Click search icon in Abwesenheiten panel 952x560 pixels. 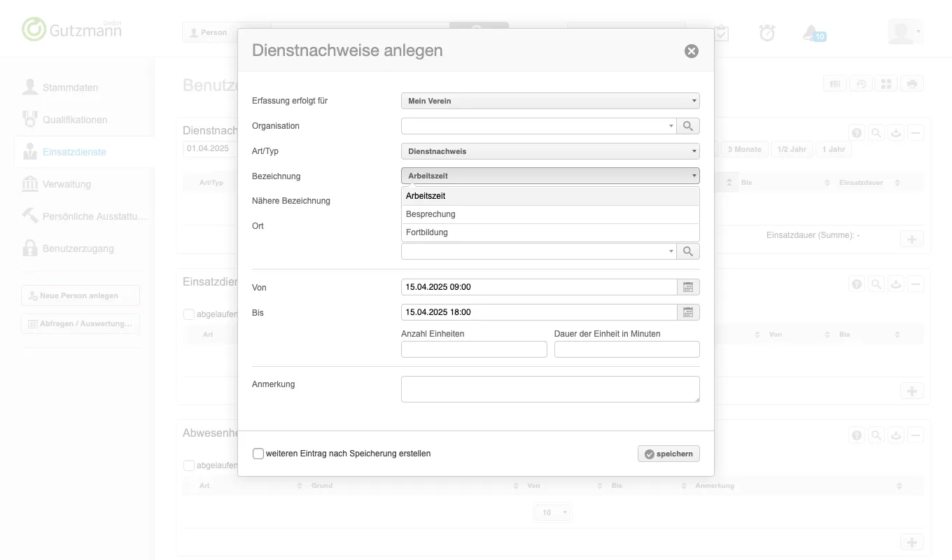pyautogui.click(x=876, y=435)
